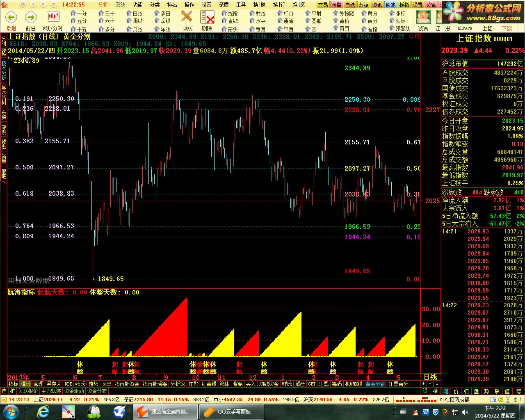Screen dimensions: 525x420
Task: Select the 趋势 indicator tab
Action: pos(93,384)
